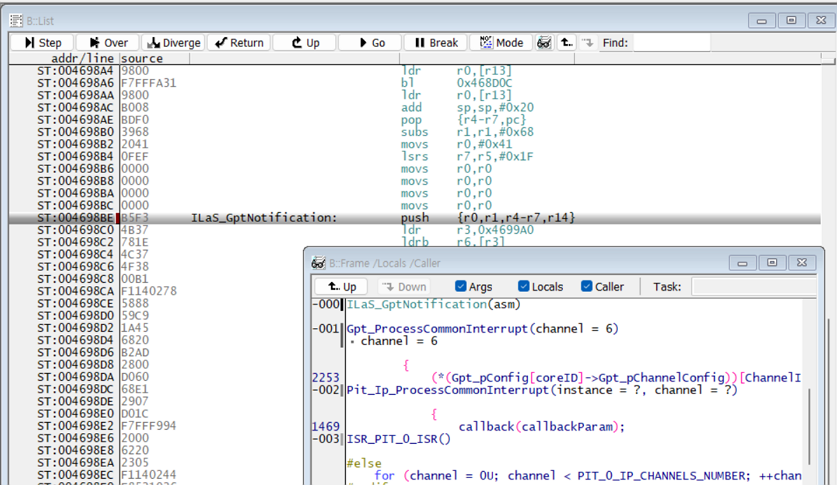Screen dimensions: 837x485
Task: Focus the Find input field
Action: coord(672,43)
